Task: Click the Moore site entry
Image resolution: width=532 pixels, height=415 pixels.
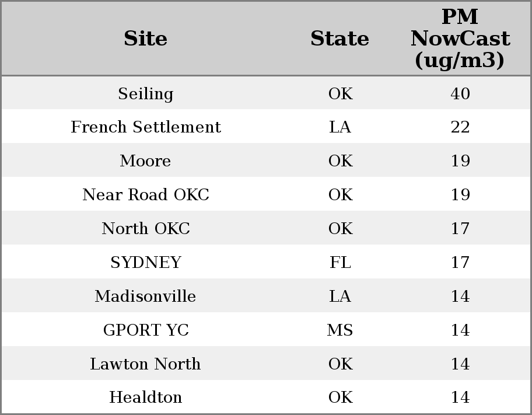Action: point(145,161)
